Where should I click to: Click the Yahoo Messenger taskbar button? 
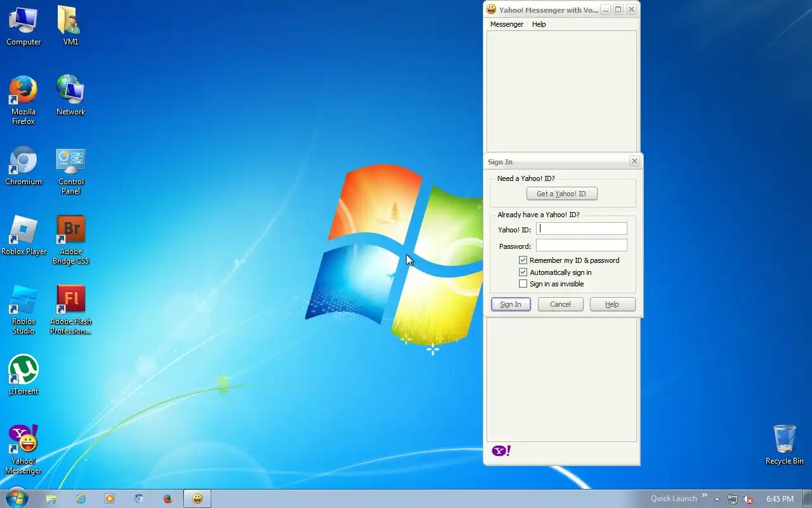(197, 499)
